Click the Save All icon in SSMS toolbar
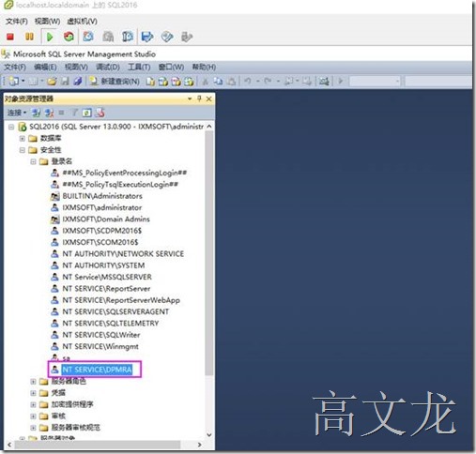The image size is (476, 454). [78, 82]
